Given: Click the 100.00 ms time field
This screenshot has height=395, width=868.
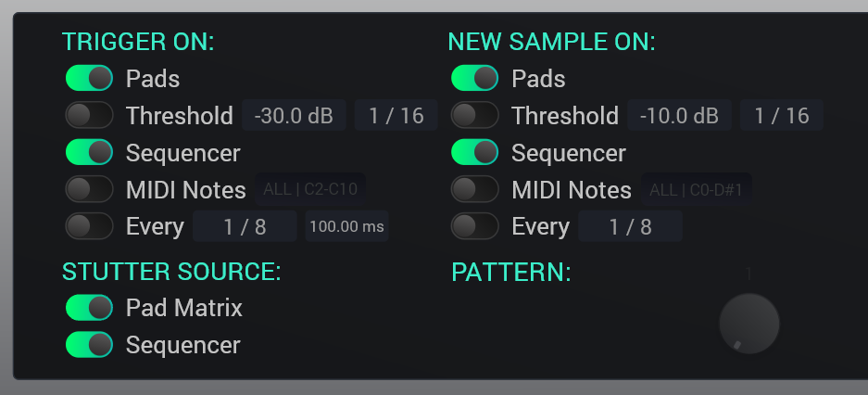Looking at the screenshot, I should [x=346, y=226].
